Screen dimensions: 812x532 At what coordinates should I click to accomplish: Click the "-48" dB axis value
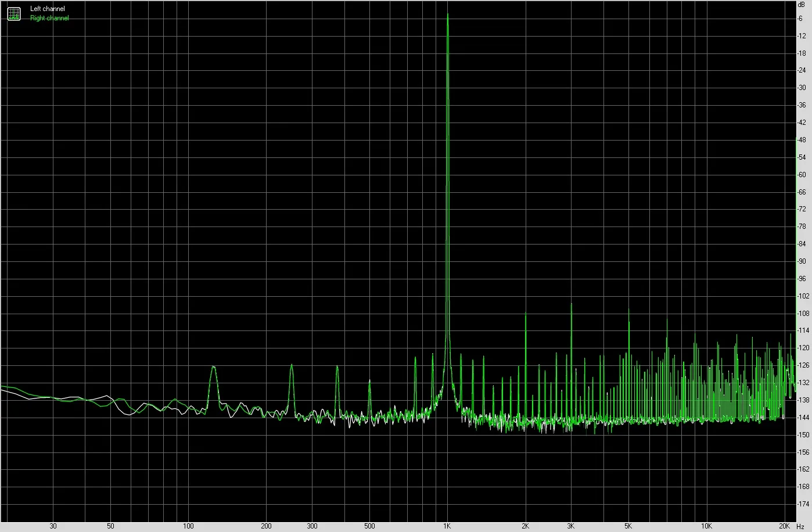802,140
